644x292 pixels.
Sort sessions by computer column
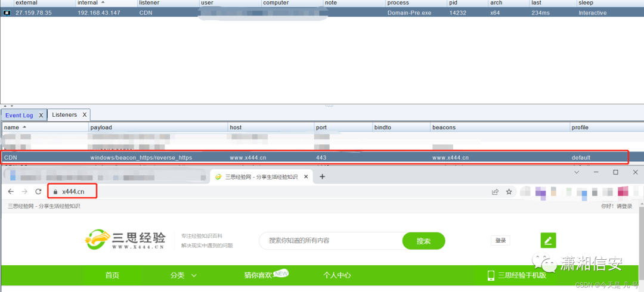[x=292, y=3]
